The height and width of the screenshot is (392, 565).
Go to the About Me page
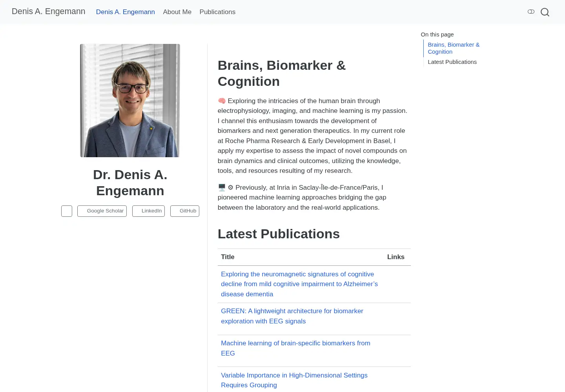[177, 12]
